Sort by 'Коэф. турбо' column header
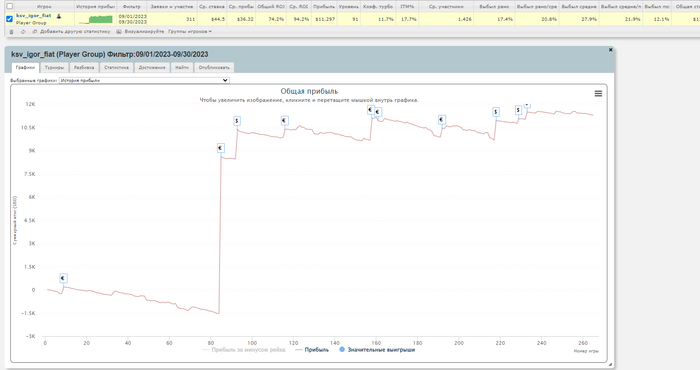Viewport: 700px width, 370px height. coord(378,7)
